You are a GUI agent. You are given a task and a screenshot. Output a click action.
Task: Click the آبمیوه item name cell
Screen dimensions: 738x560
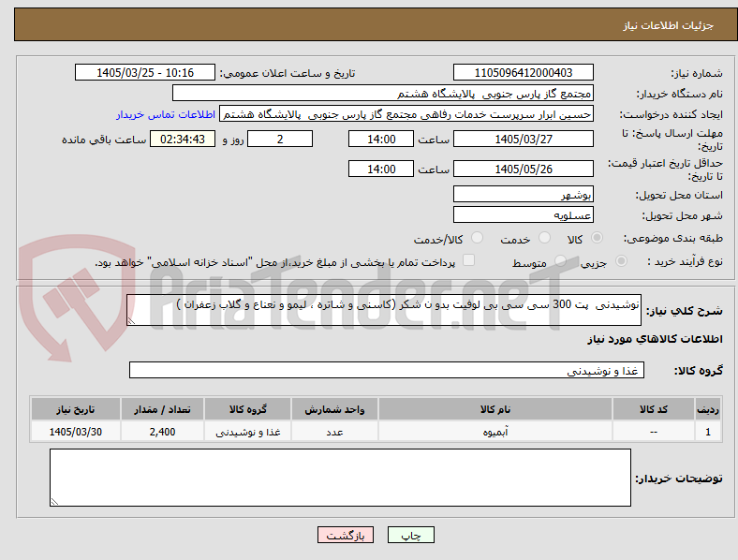click(x=495, y=432)
